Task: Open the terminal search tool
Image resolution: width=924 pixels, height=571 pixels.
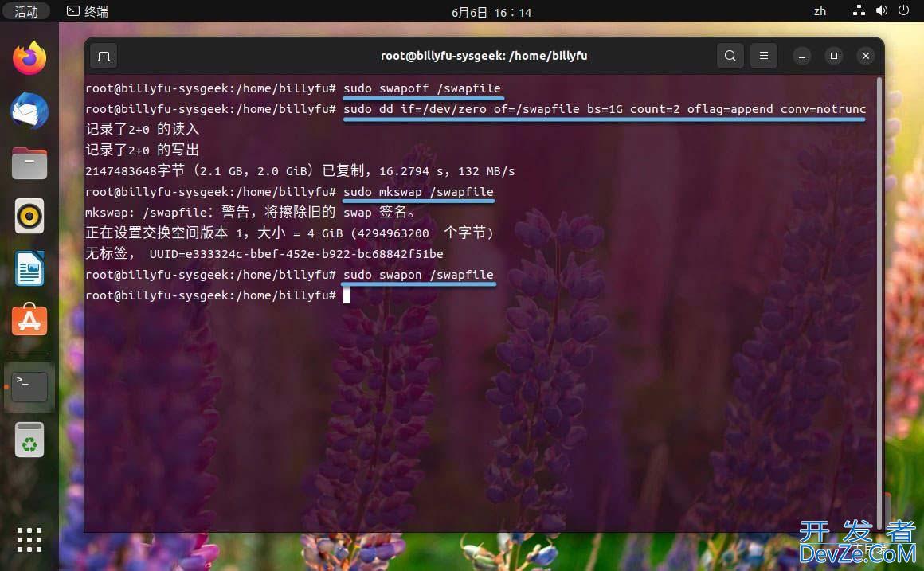Action: pyautogui.click(x=730, y=56)
